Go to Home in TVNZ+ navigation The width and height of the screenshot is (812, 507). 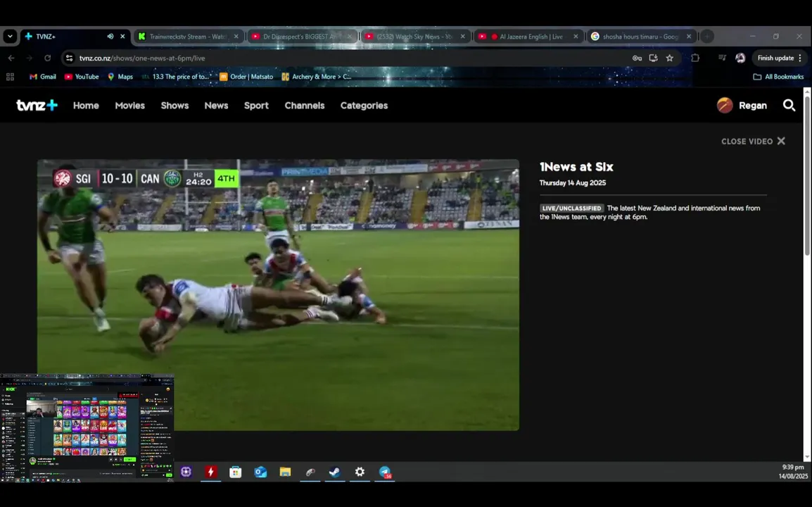(86, 105)
